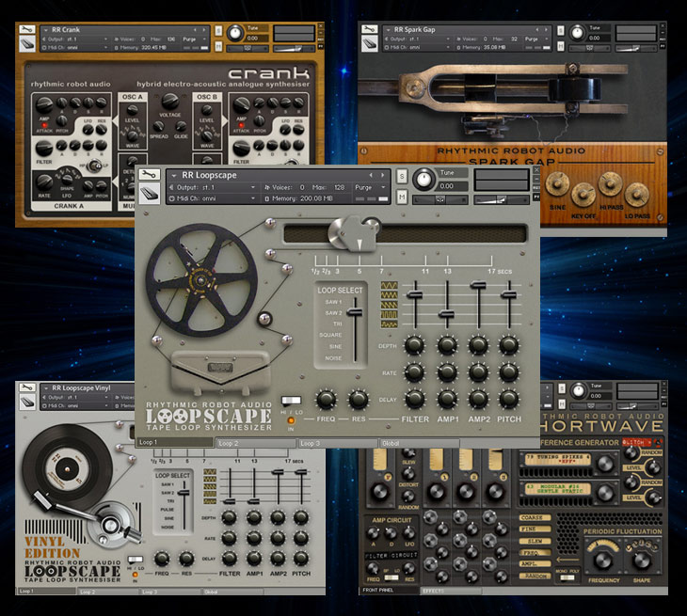Flip the BP/LO filter circuit switch in Shortwave
This screenshot has width=687, height=616.
[391, 577]
